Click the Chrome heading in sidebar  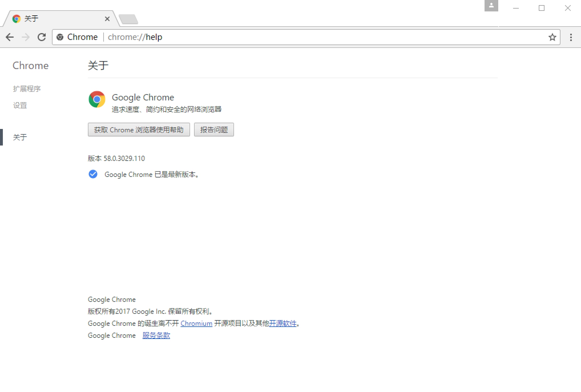coord(31,66)
